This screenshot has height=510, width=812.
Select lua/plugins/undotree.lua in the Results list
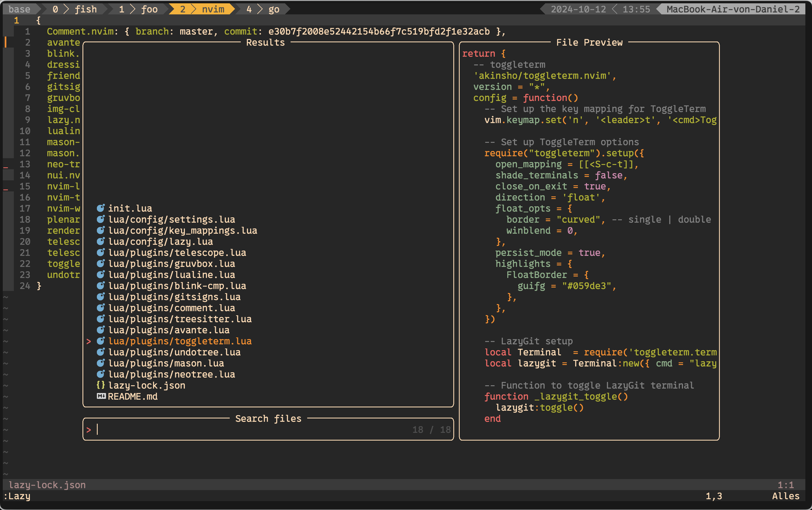pyautogui.click(x=174, y=352)
